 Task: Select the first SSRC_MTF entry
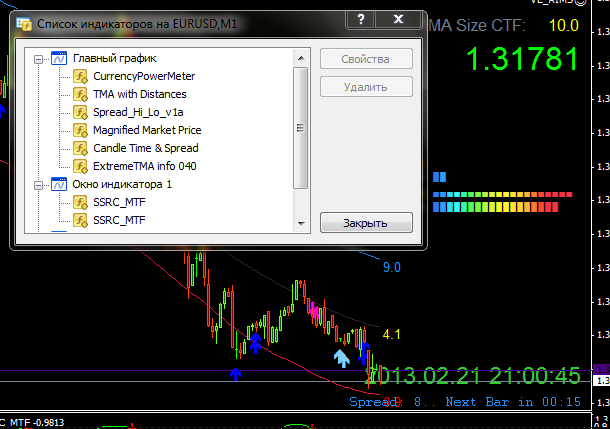point(119,202)
